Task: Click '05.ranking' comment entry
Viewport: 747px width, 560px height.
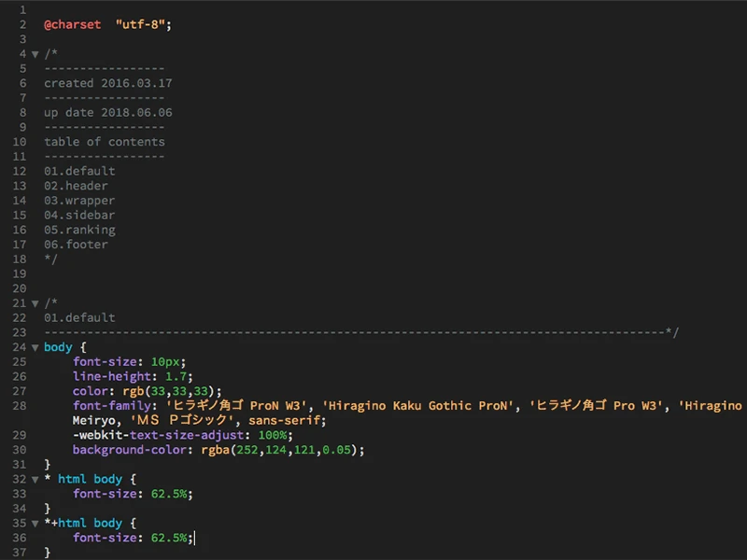Action: pyautogui.click(x=79, y=230)
